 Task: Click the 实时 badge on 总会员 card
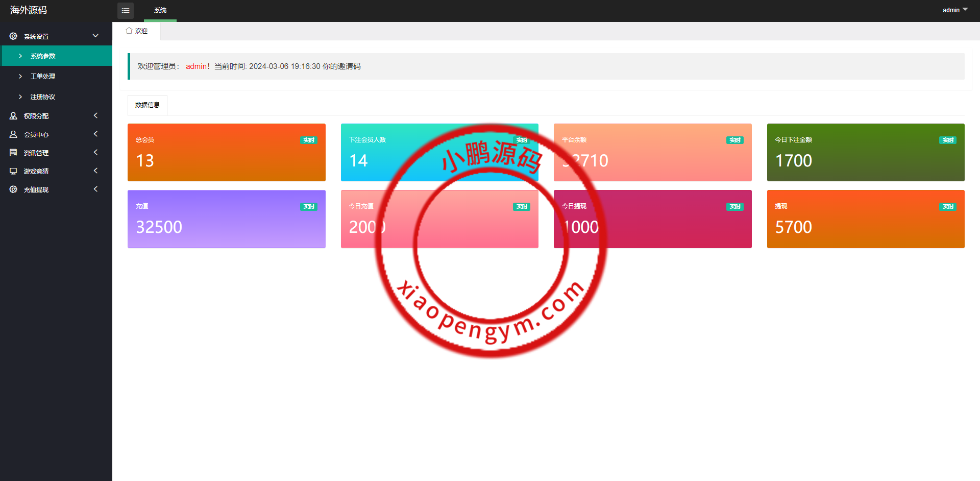click(x=309, y=140)
